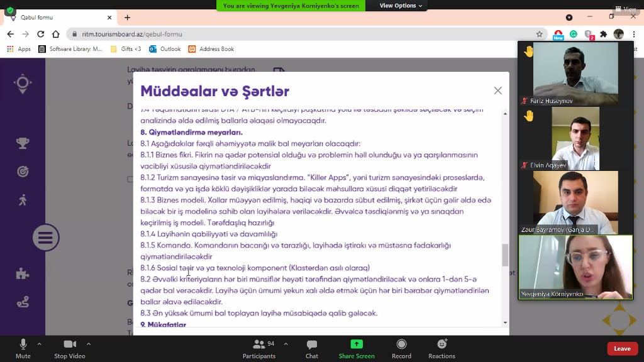
Task: Click the dialog scrollbar thumb
Action: point(505,255)
